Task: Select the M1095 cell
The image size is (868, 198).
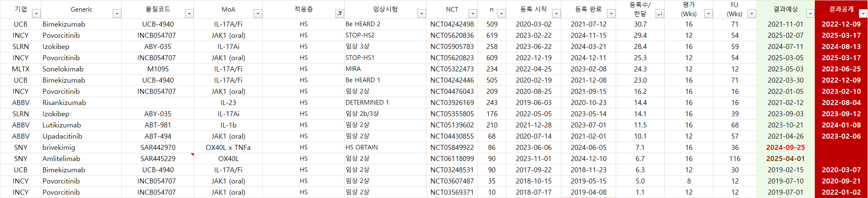Action: click(x=158, y=69)
